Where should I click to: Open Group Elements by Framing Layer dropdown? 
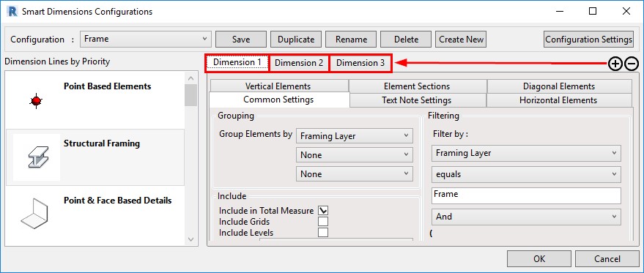point(355,136)
